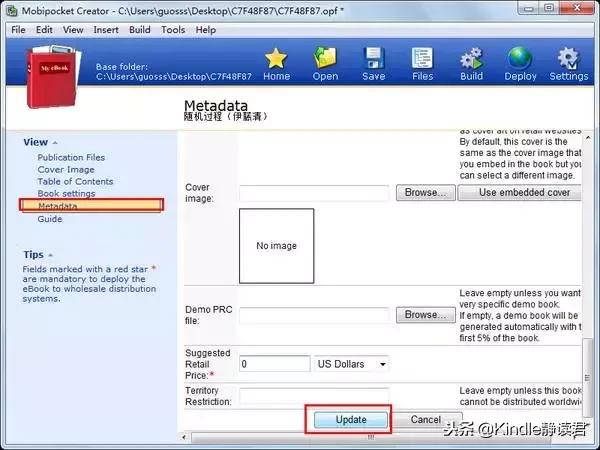The image size is (600, 450).
Task: Open the Build menu in the menu bar
Action: pyautogui.click(x=139, y=30)
